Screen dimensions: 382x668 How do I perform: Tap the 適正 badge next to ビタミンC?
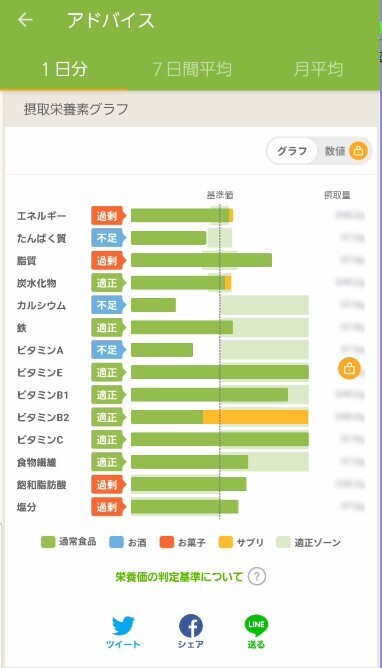coord(108,439)
